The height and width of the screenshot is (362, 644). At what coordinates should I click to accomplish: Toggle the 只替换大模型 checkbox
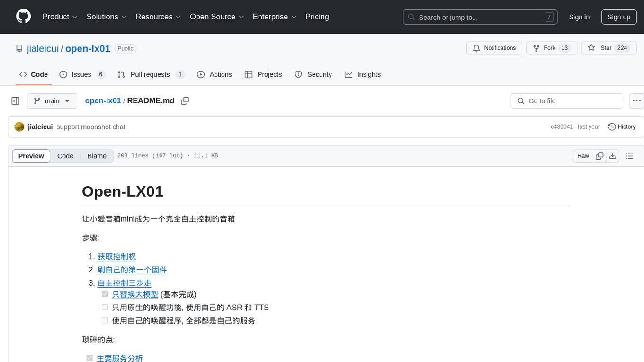click(105, 294)
